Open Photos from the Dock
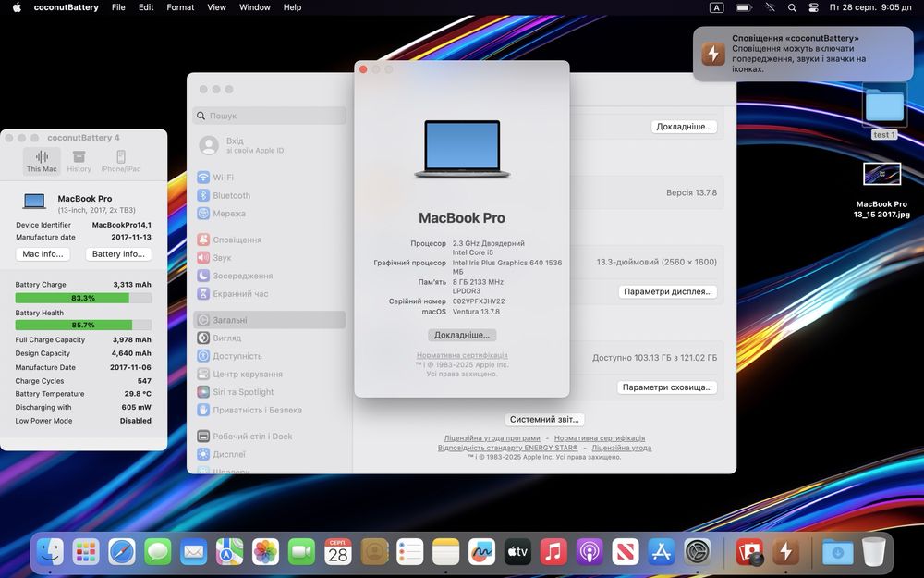This screenshot has height=578, width=924. coord(266,553)
